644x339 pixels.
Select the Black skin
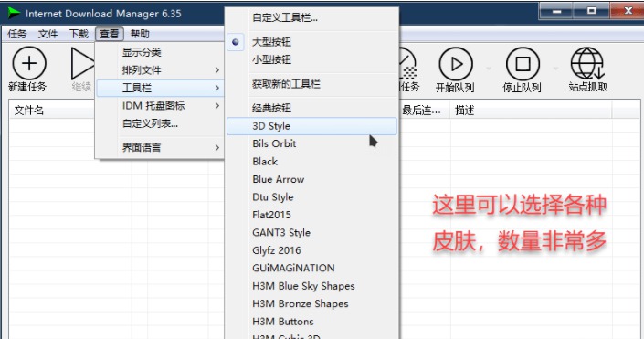312,162
